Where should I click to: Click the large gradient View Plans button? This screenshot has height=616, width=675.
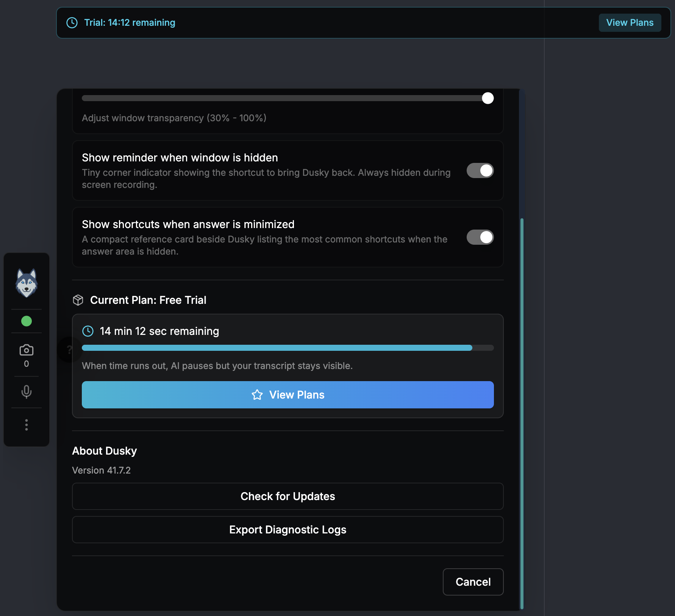288,395
